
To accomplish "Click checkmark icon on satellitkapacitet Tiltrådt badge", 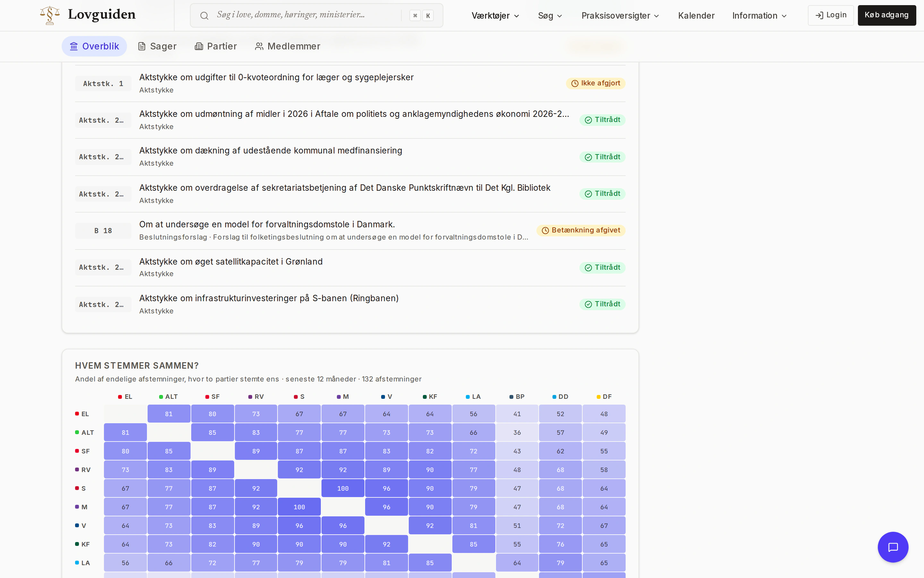I will [588, 267].
